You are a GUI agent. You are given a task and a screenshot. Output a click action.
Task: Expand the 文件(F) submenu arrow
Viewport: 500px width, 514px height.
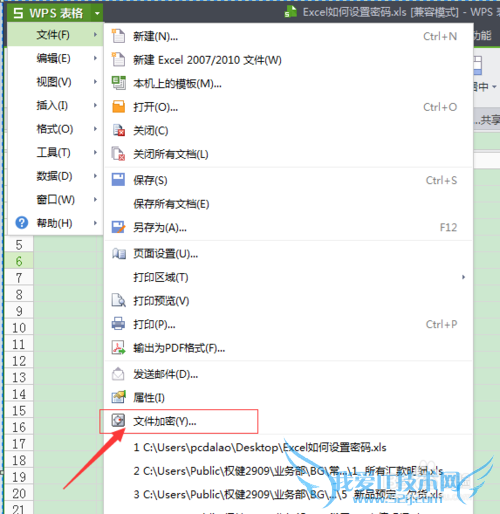click(x=95, y=34)
